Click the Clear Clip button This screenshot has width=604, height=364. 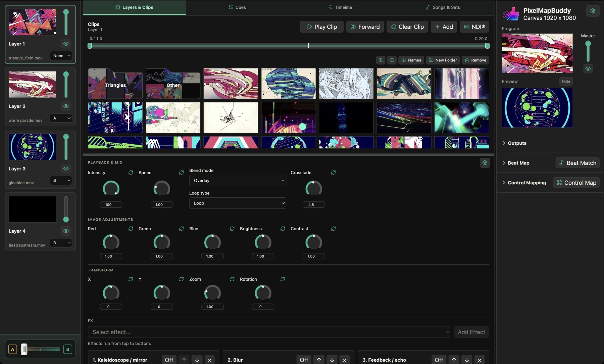[407, 27]
